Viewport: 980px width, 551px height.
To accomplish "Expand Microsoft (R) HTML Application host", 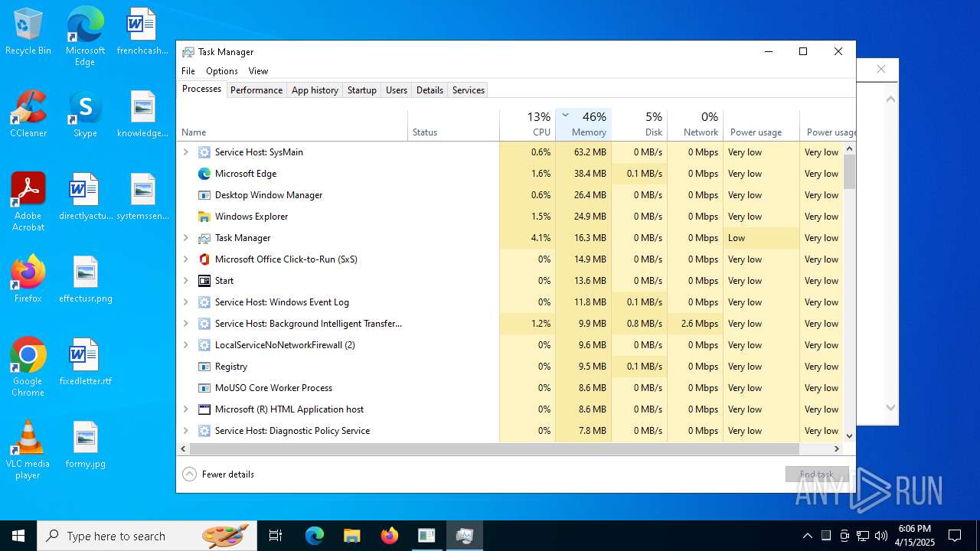I will point(185,409).
